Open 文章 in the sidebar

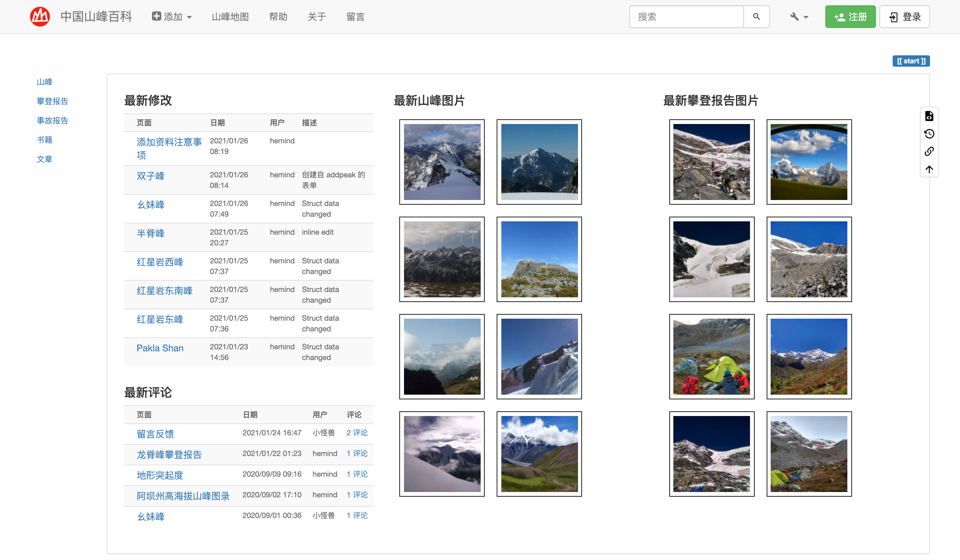[x=45, y=159]
